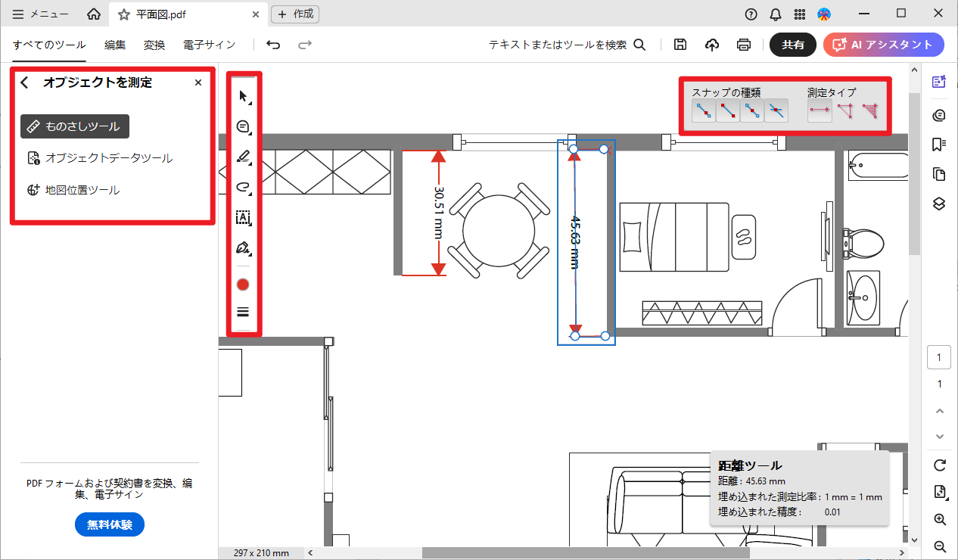Upload the file to the cloud
Screen dimensions: 958x560
pyautogui.click(x=712, y=45)
